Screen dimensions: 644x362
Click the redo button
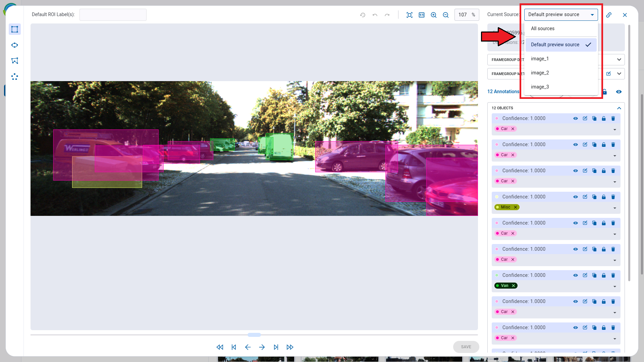[x=387, y=15]
